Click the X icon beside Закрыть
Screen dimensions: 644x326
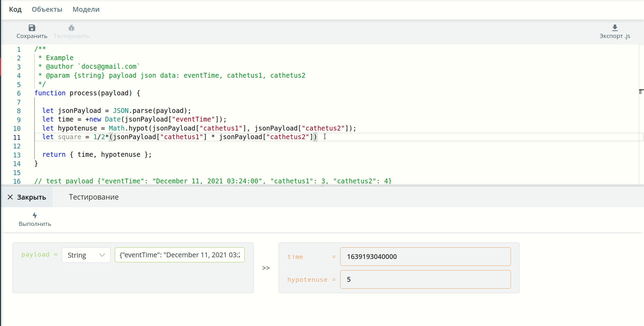[x=10, y=197]
